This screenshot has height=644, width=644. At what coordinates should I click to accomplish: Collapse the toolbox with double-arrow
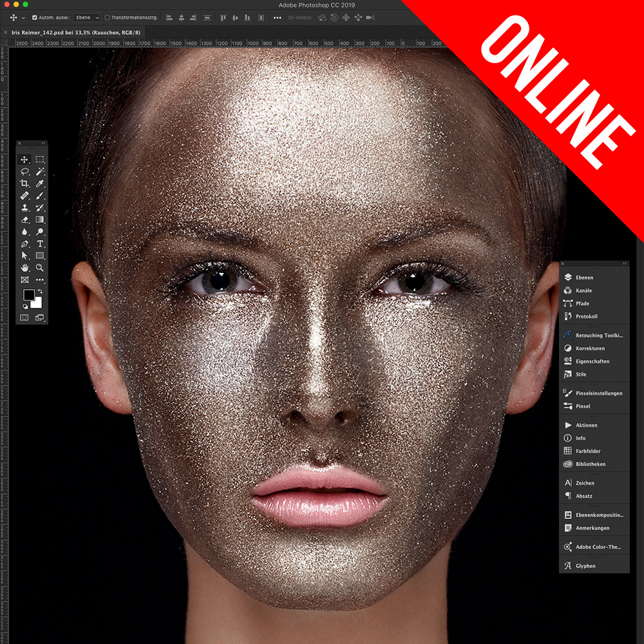(44, 143)
